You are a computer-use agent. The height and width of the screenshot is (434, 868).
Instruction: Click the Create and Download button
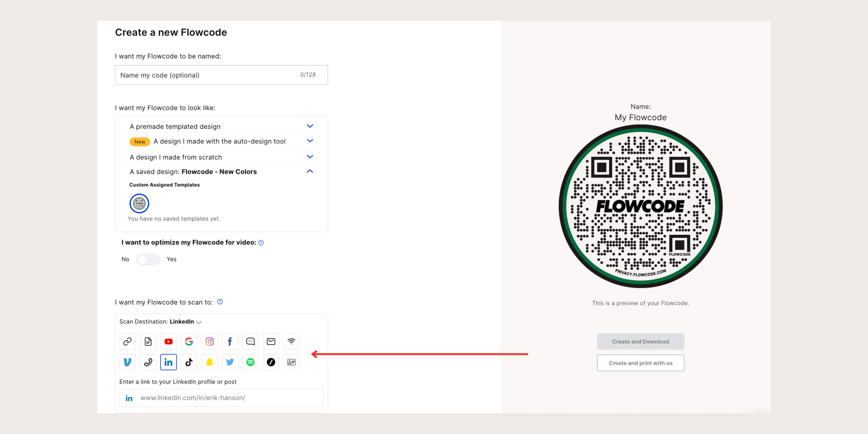click(641, 342)
